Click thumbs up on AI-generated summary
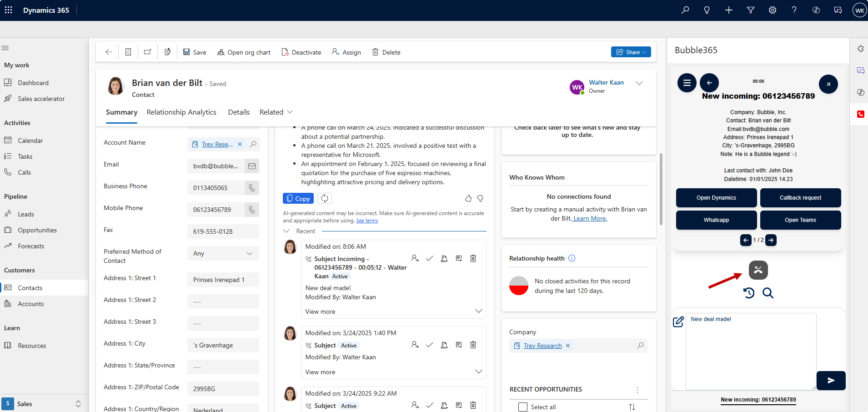This screenshot has height=412, width=868. click(468, 198)
